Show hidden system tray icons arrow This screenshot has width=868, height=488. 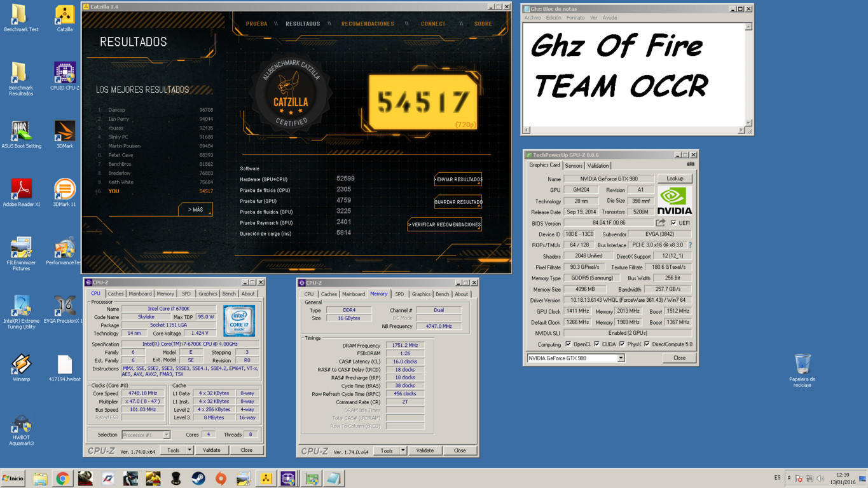789,478
